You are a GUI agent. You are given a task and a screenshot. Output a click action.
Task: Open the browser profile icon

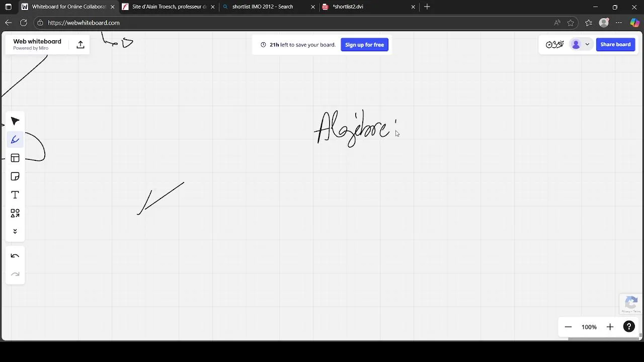[x=604, y=23]
